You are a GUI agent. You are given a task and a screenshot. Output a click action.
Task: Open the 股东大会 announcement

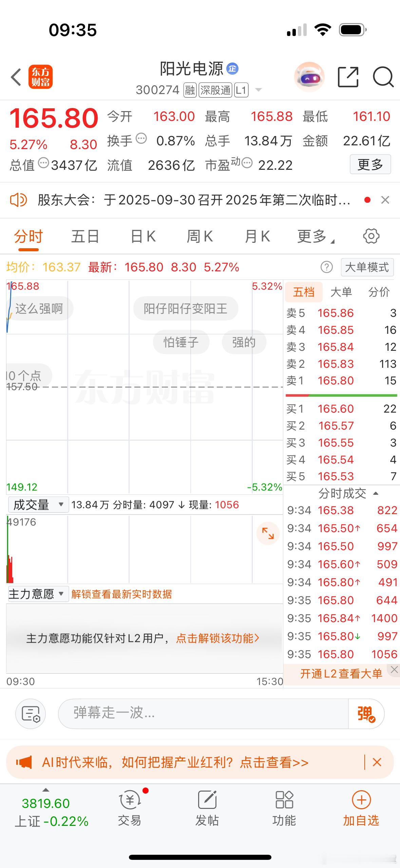(194, 200)
